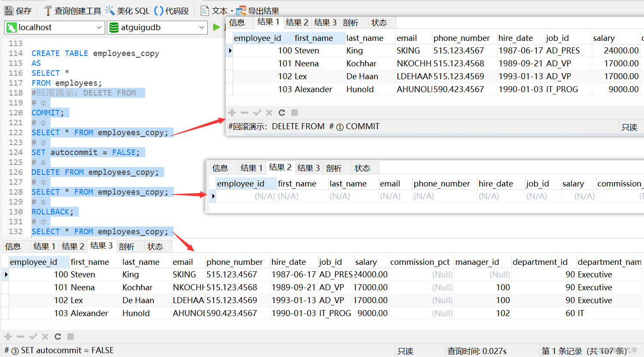Open the bottom 剖析 (profile) tab
The width and height of the screenshot is (644, 357).
point(127,246)
